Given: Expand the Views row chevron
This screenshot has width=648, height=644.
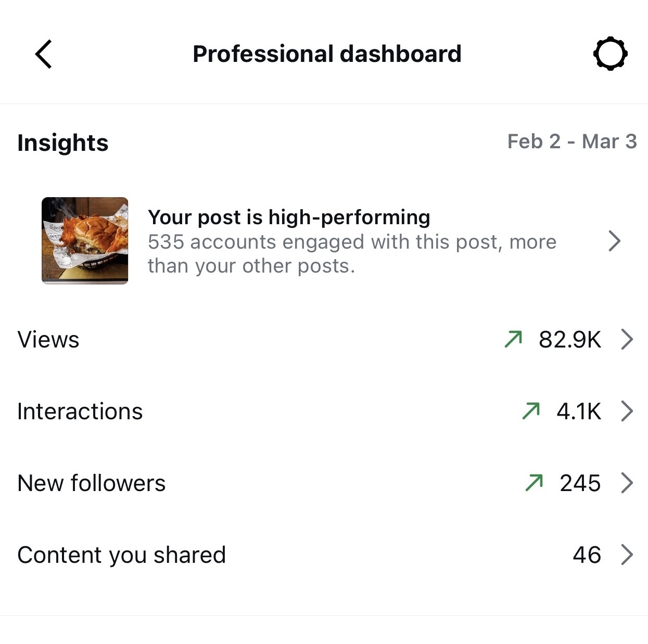Looking at the screenshot, I should tap(627, 339).
